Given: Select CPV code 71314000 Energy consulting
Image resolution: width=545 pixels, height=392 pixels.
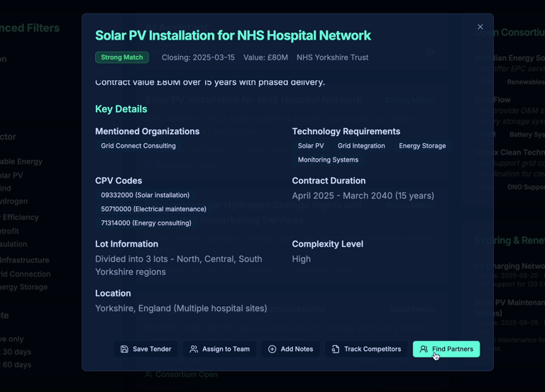Looking at the screenshot, I should point(146,223).
